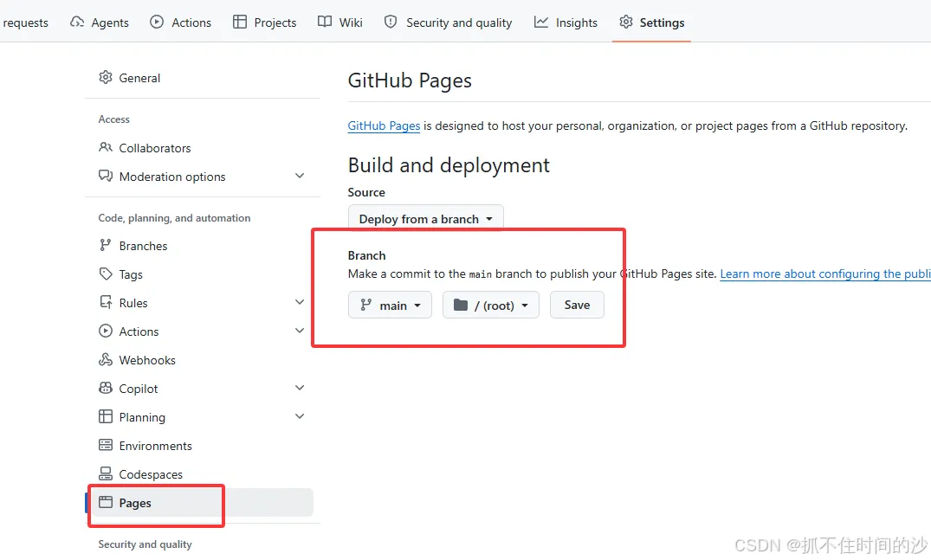Viewport: 931px width, 560px height.
Task: Expand the Copilot section chevron
Action: tap(300, 388)
